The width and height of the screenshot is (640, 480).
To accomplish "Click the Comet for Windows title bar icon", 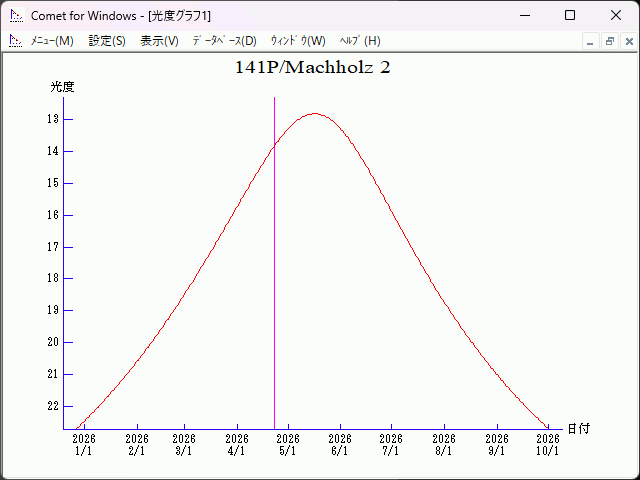I will [x=16, y=16].
